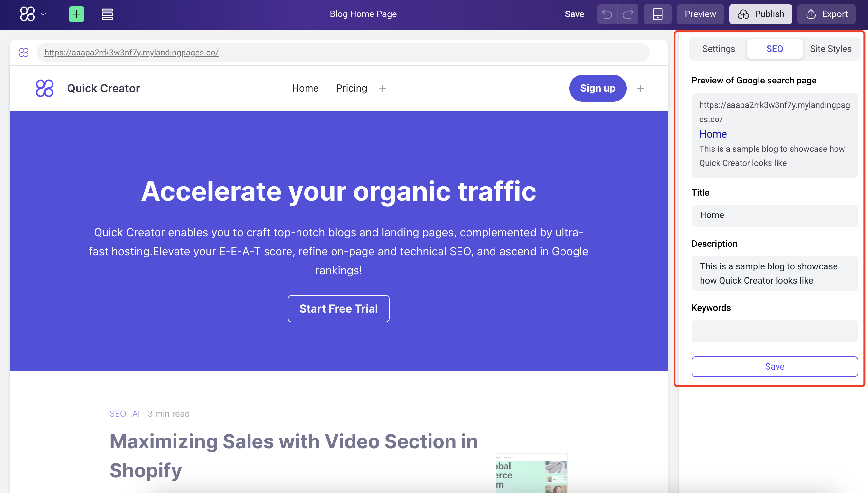Viewport: 868px width, 493px height.
Task: Click the Home title in Google preview
Action: (x=713, y=134)
